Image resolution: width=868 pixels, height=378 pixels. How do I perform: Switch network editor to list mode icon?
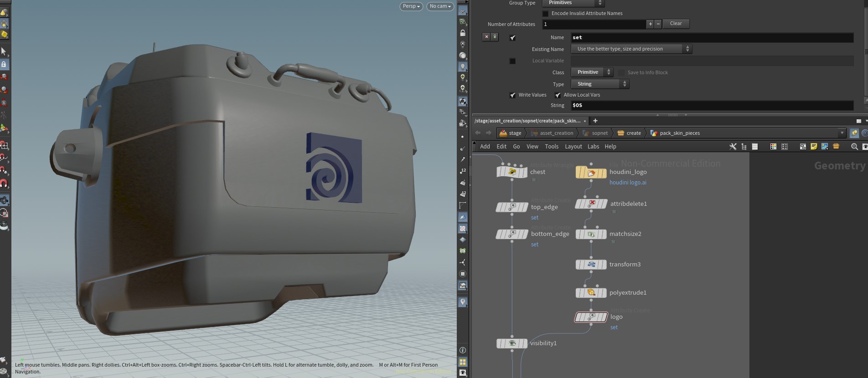coord(755,147)
